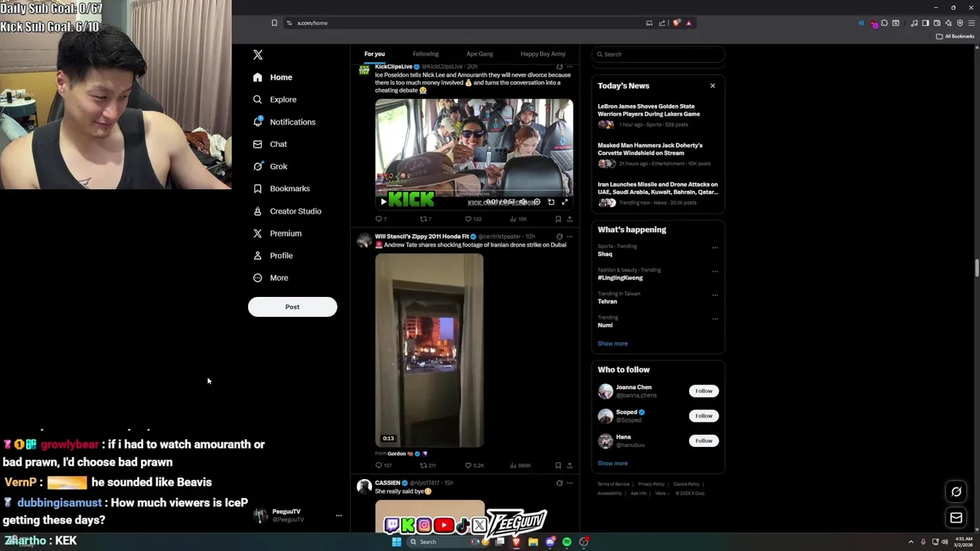Click the Post button
This screenshot has width=980, height=551.
[x=292, y=307]
